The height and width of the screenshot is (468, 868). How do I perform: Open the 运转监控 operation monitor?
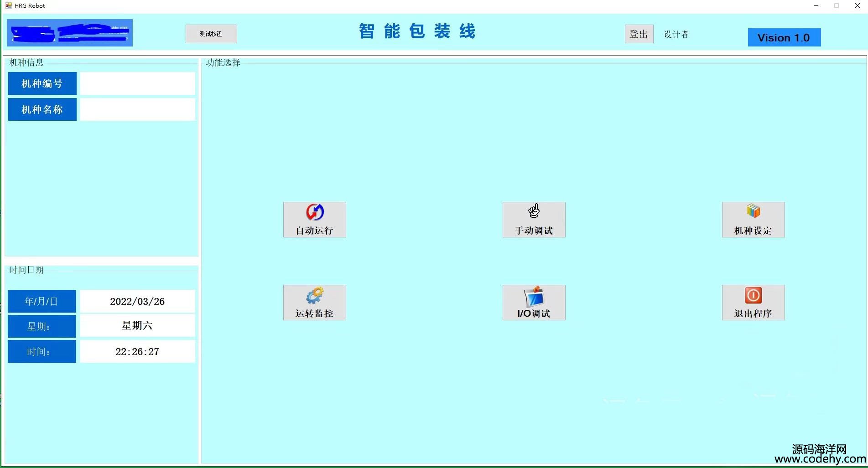(314, 303)
